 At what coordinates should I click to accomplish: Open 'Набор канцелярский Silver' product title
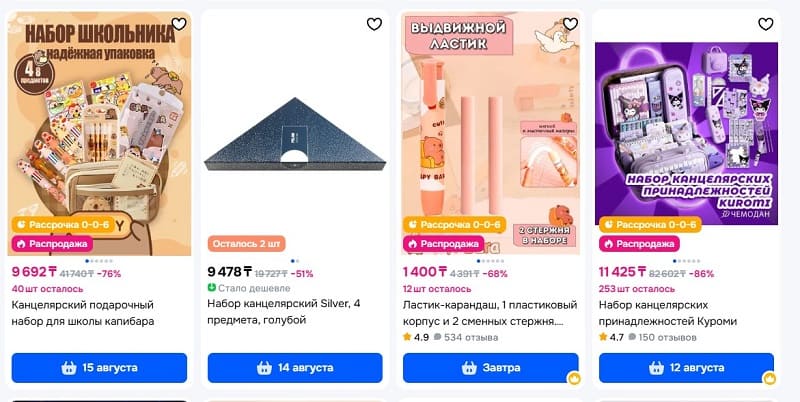[x=284, y=312]
